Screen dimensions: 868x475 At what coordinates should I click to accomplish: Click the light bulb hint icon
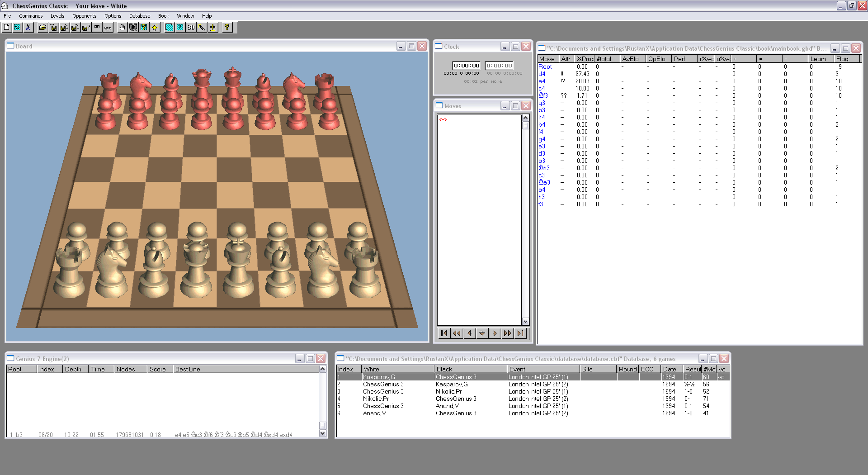point(155,28)
